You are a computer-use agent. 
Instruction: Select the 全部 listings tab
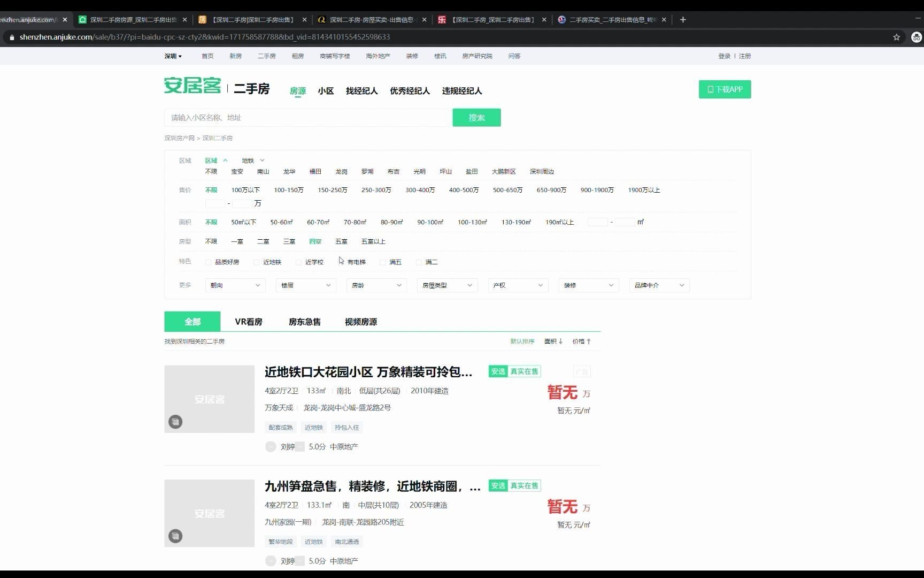click(x=192, y=322)
